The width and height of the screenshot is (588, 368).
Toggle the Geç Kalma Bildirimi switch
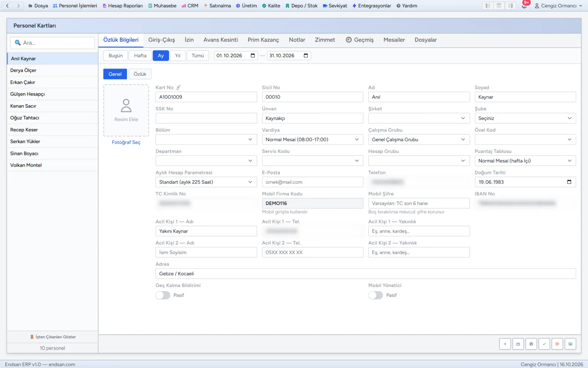[163, 295]
